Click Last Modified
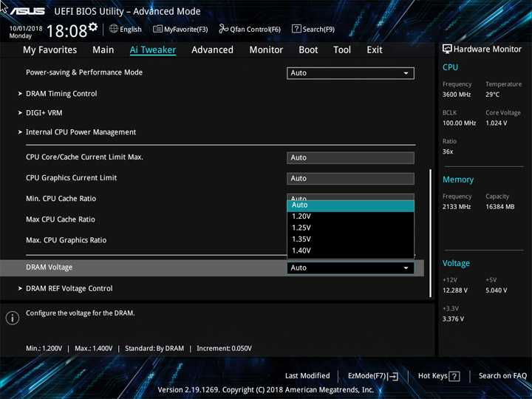 (307, 376)
